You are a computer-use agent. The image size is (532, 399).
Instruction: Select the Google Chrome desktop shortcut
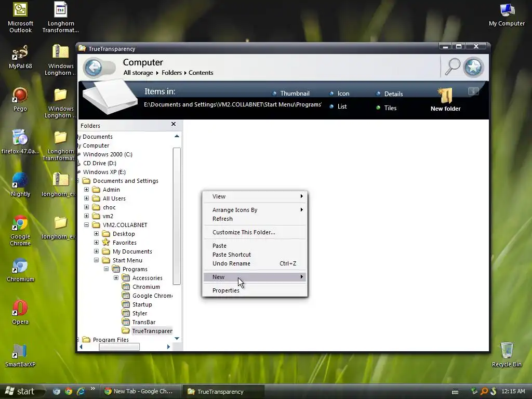(20, 231)
